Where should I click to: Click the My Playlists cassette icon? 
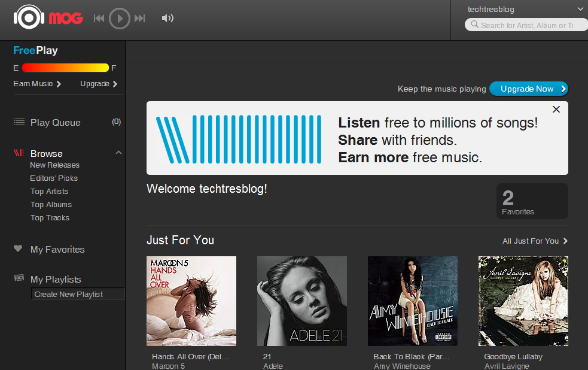[19, 278]
